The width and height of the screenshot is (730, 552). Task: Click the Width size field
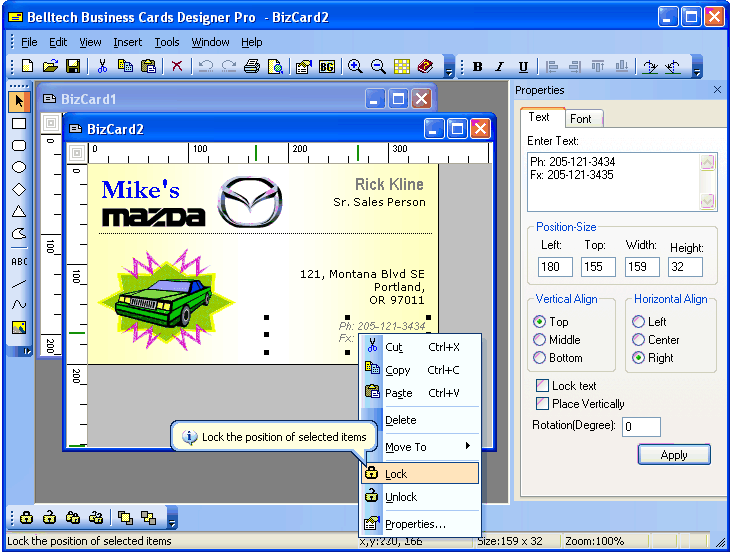click(x=642, y=267)
